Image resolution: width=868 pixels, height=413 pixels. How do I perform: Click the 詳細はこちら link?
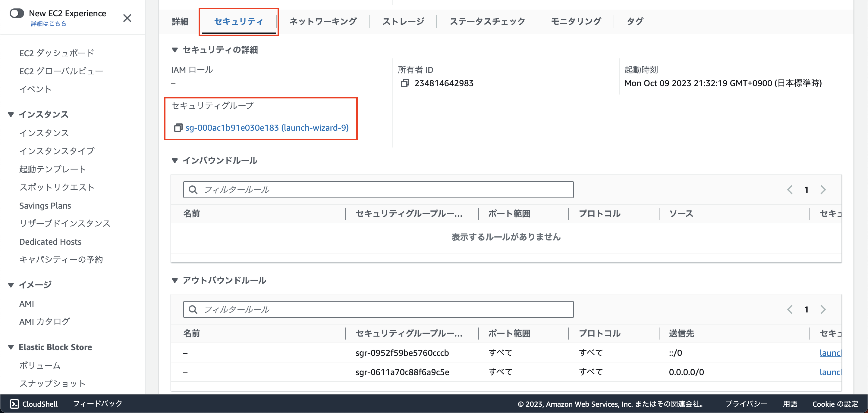click(49, 23)
